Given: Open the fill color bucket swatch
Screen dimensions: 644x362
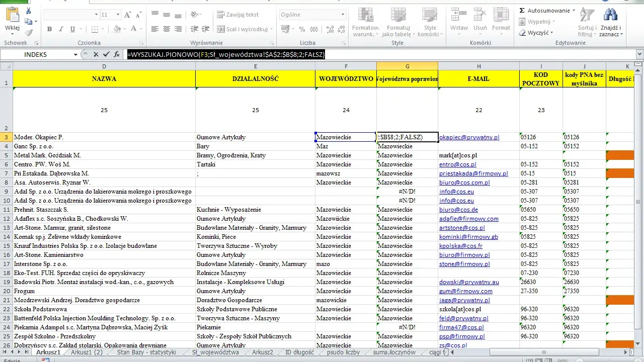Looking at the screenshot, I should coord(117,29).
